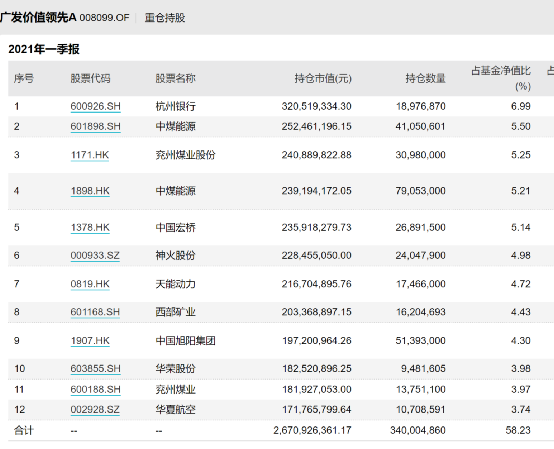Screen dimensions: 554x449
Task: Select the 002928.SZ code link
Action: [95, 410]
